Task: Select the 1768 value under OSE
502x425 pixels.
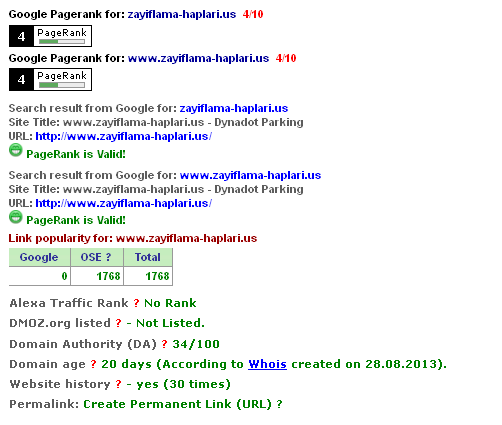Action: point(108,276)
